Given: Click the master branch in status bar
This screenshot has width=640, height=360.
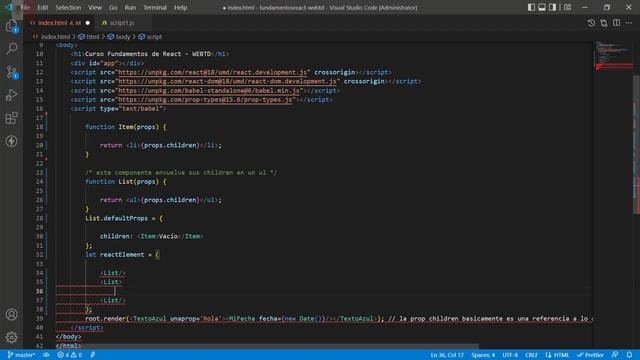Looking at the screenshot, I should pyautogui.click(x=21, y=355).
